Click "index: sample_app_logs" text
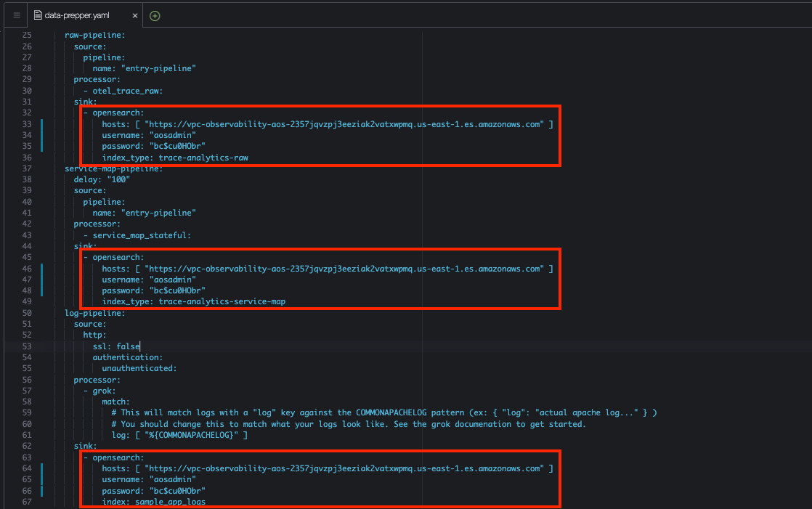Screen dimensions: 812x509 (x=154, y=502)
